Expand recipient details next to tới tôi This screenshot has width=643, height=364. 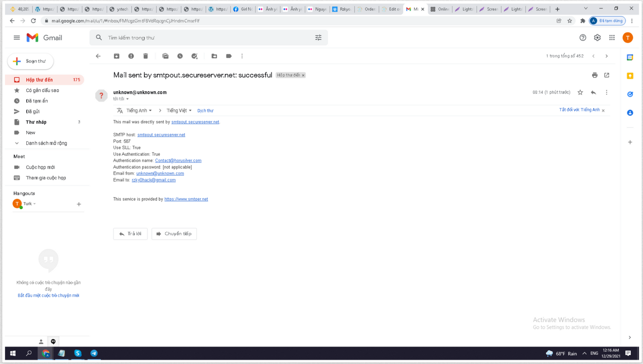click(x=127, y=99)
